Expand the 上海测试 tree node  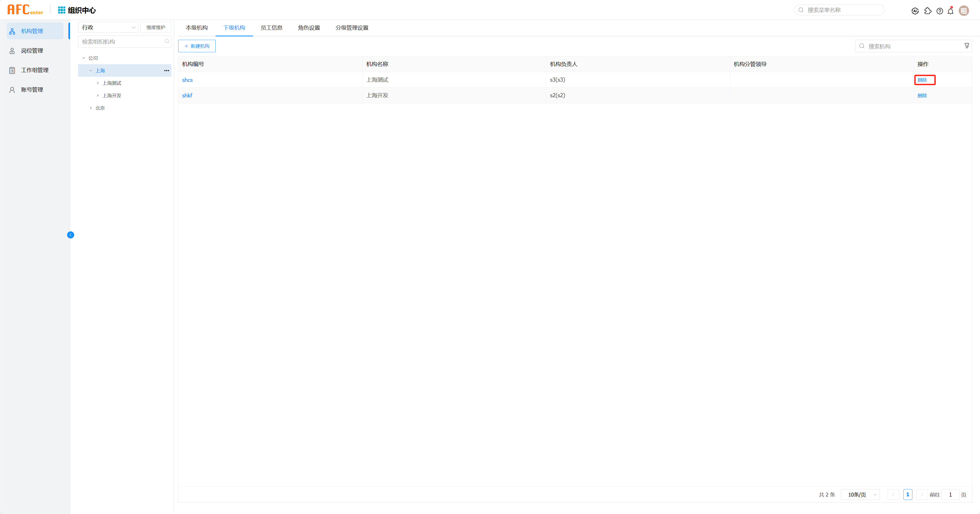point(98,83)
